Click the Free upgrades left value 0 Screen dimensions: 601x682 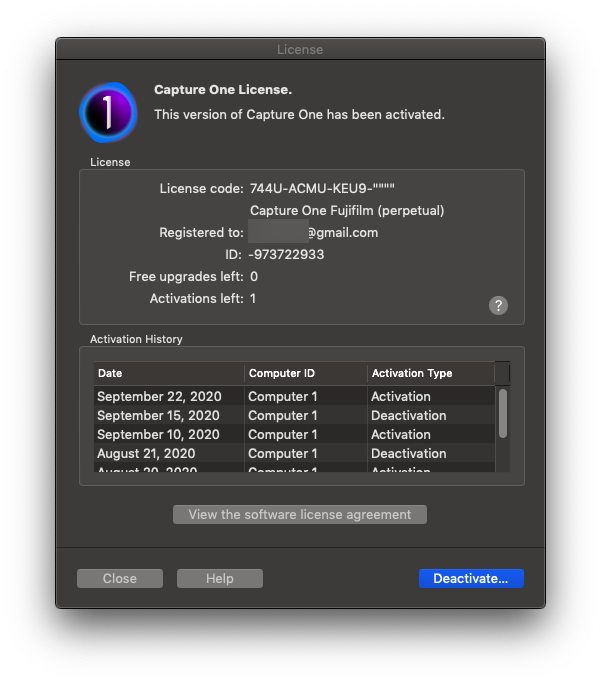pyautogui.click(x=254, y=277)
